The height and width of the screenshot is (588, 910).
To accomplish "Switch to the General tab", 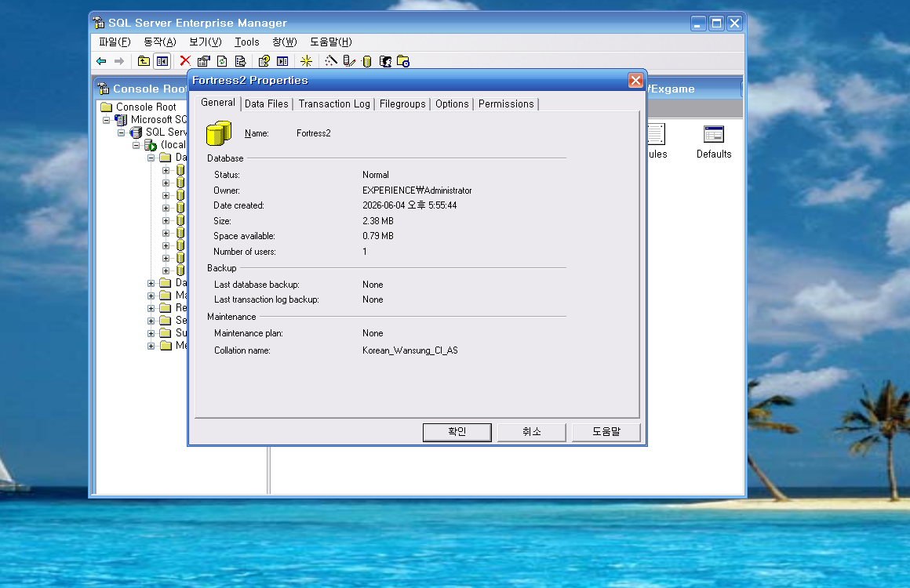I will tap(217, 103).
